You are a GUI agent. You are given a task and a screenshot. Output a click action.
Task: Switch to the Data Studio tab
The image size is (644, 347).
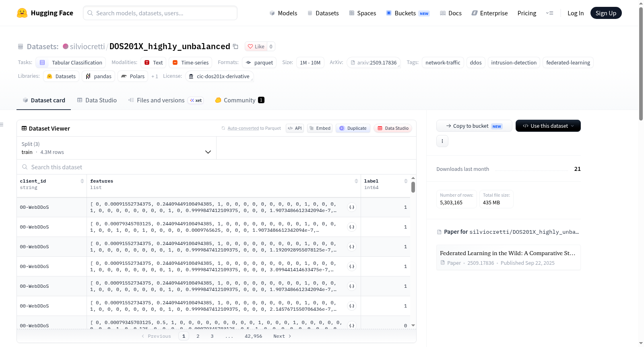click(x=97, y=100)
